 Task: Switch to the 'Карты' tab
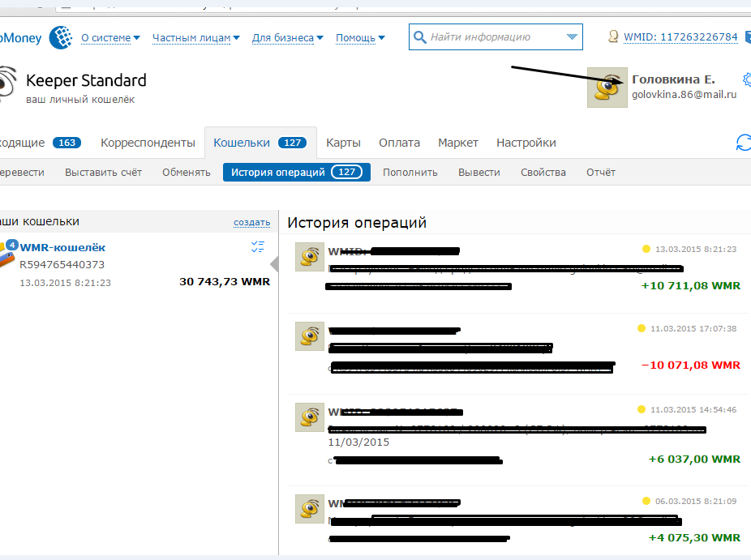343,143
